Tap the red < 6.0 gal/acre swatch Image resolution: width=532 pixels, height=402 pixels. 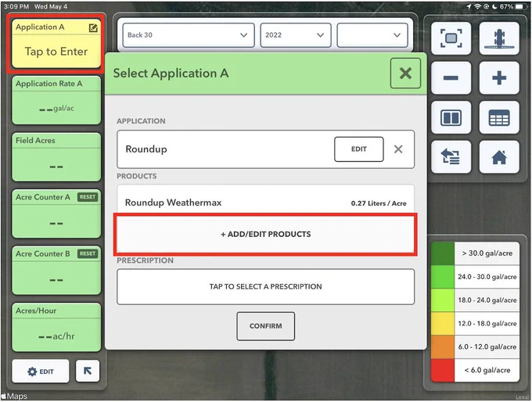(443, 371)
